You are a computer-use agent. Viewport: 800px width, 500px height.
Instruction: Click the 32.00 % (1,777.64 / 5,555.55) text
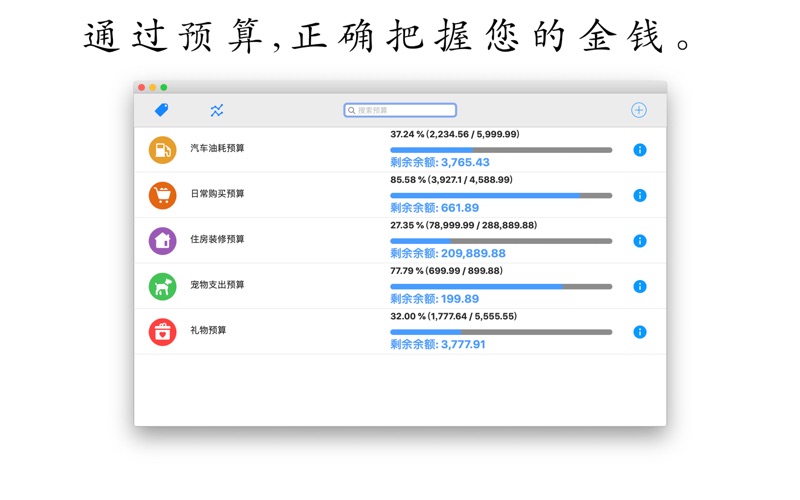coord(454,316)
